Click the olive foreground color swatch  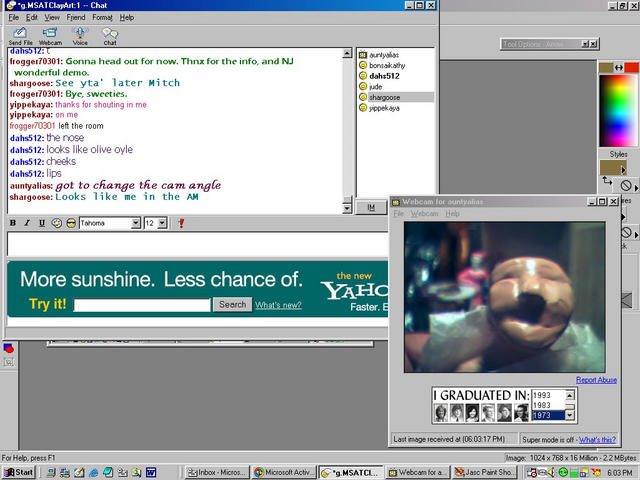coord(606,68)
